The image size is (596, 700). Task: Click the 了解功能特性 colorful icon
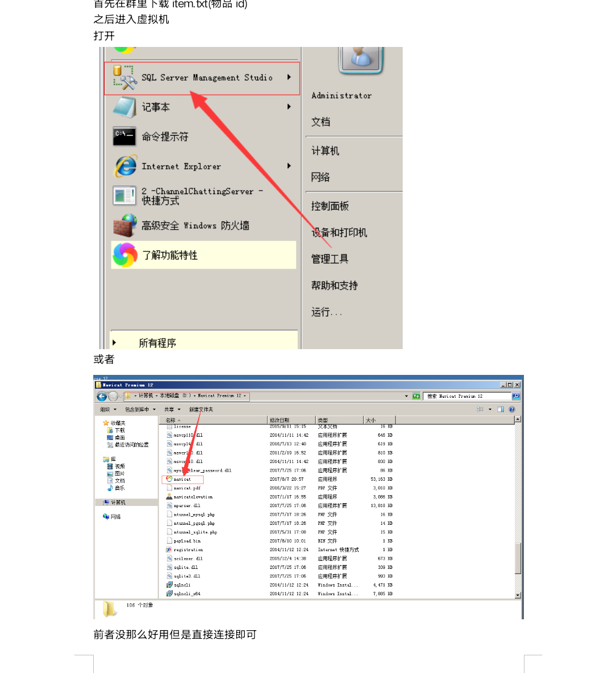point(125,255)
